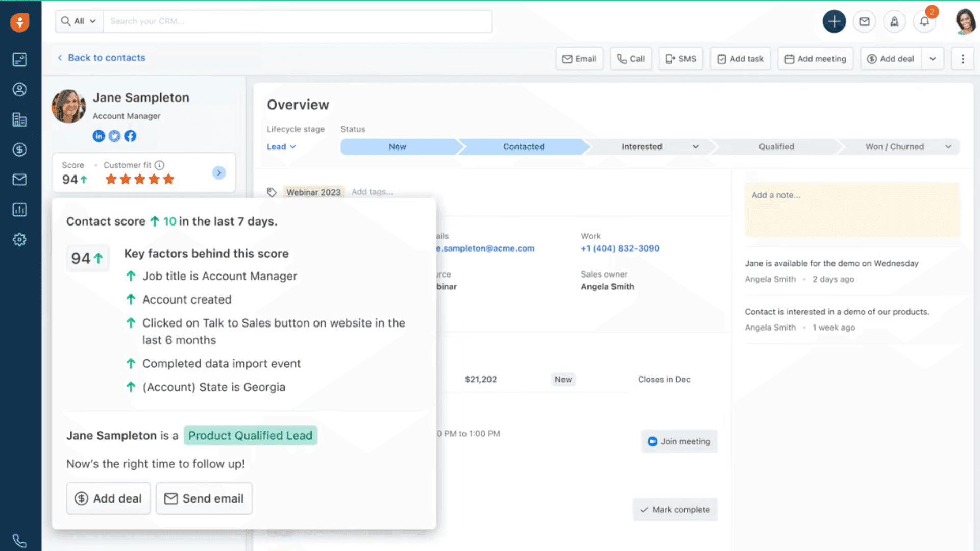Open the note about demo on Wednesday
The width and height of the screenshot is (980, 551).
(831, 263)
